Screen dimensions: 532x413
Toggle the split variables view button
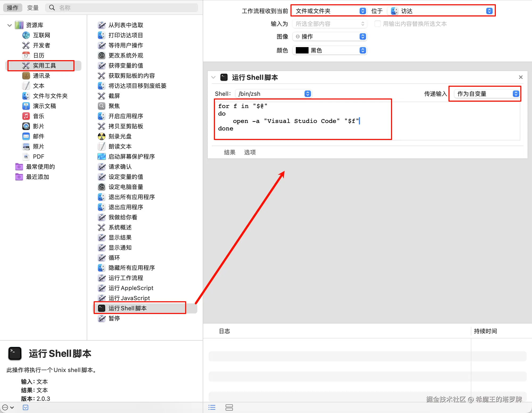229,407
